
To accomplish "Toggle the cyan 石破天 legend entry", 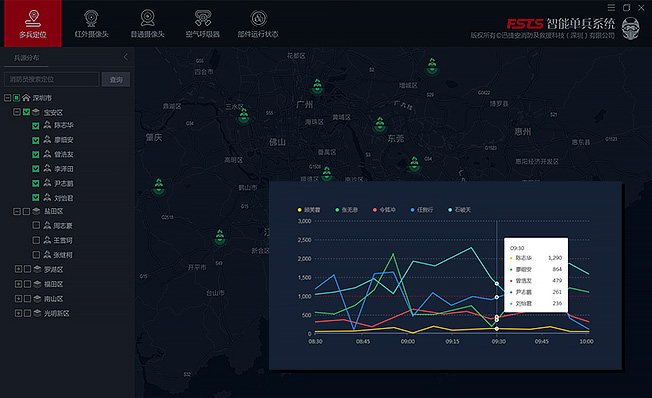I will (x=459, y=210).
